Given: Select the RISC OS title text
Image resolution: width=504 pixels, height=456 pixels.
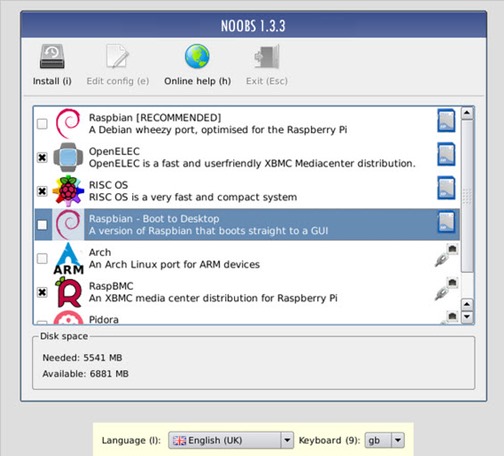Looking at the screenshot, I should pos(108,185).
